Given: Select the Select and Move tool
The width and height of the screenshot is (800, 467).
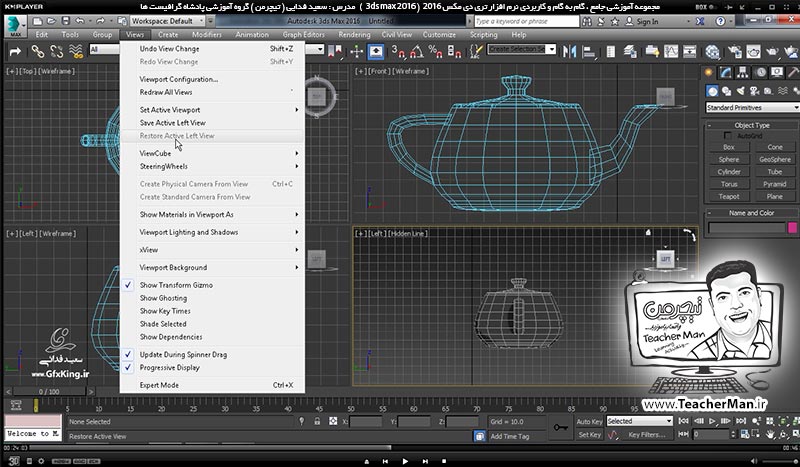Looking at the screenshot, I should point(356,51).
